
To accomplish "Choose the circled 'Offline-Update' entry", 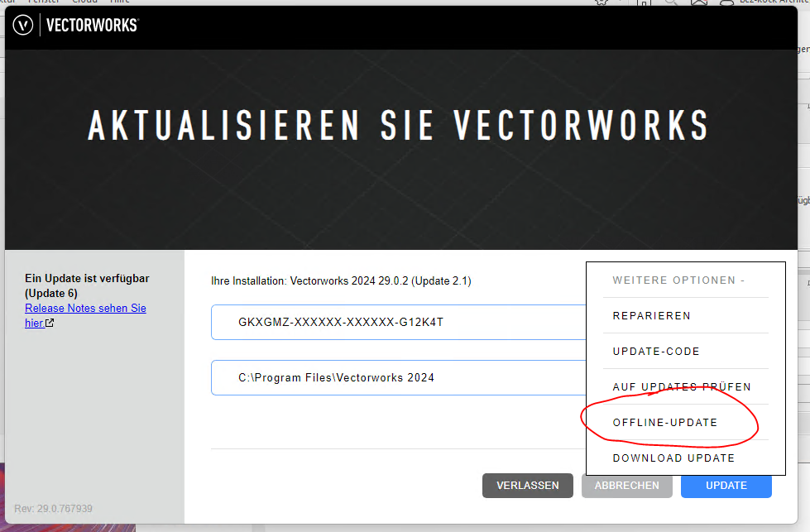I will [665, 423].
